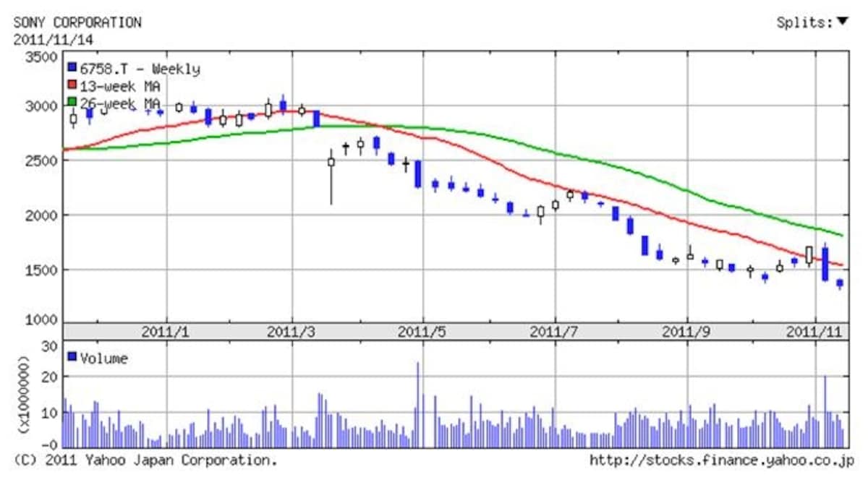Click the red 13-week MA legend swatch
This screenshot has width=868, height=485.
click(x=72, y=85)
